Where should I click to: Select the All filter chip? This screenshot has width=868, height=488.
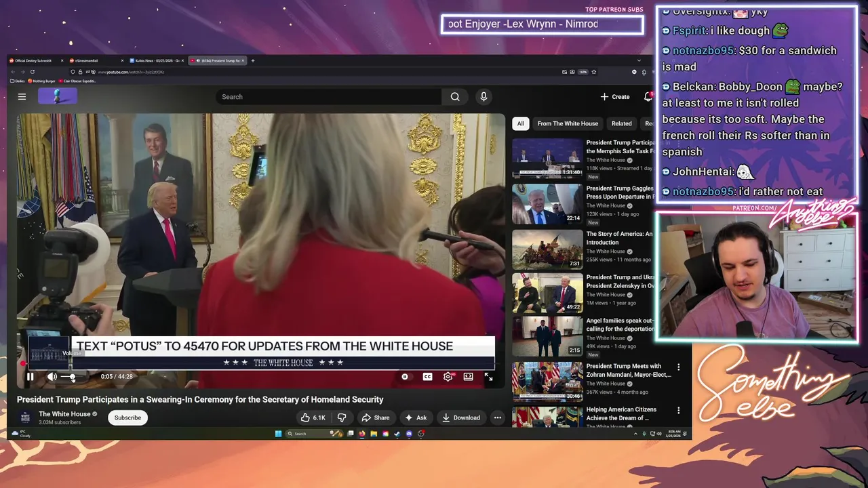coord(520,123)
